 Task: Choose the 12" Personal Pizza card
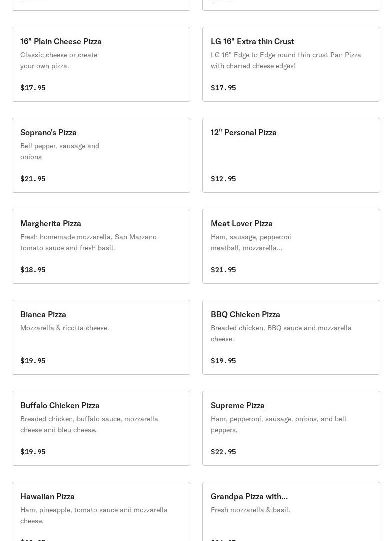[291, 155]
